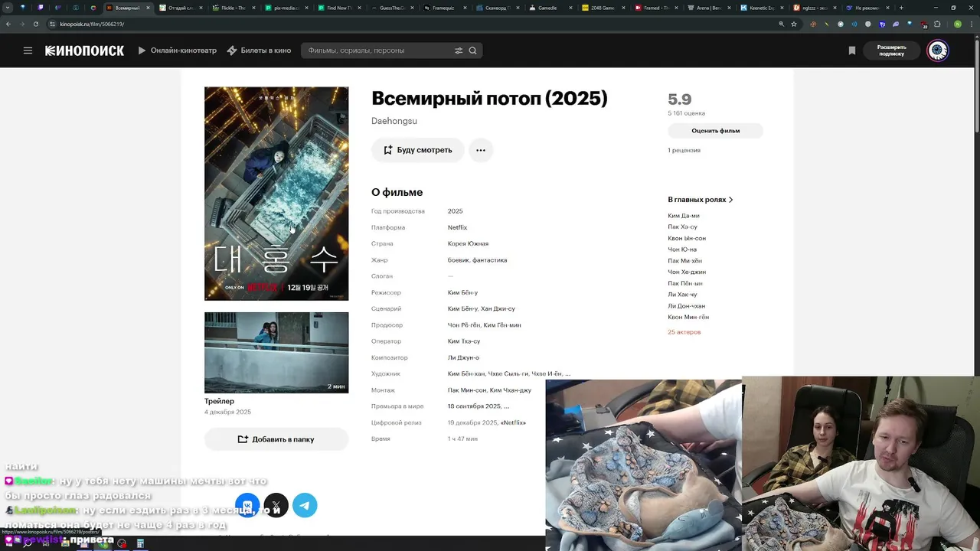Bookmark this page with the star icon
This screenshot has width=980, height=551.
click(x=794, y=24)
